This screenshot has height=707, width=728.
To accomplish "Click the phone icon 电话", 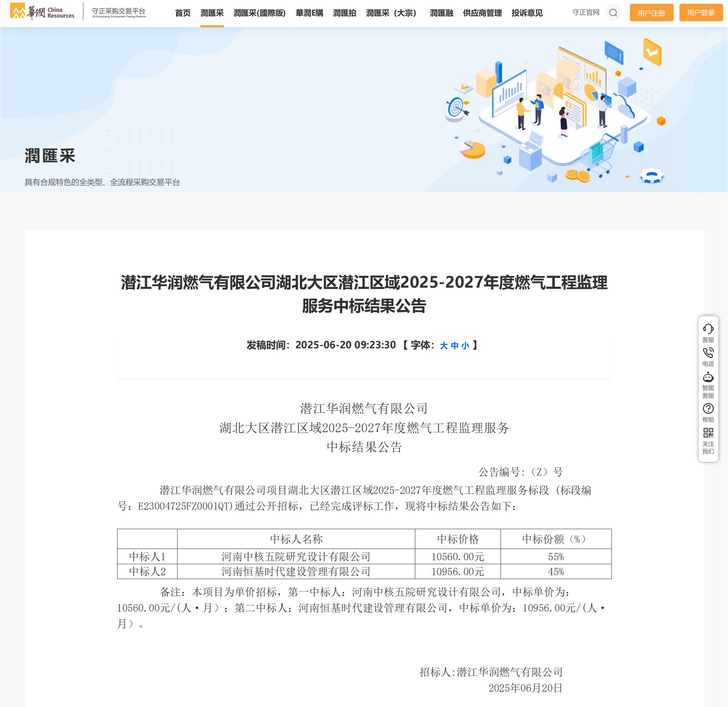I will pos(708,357).
